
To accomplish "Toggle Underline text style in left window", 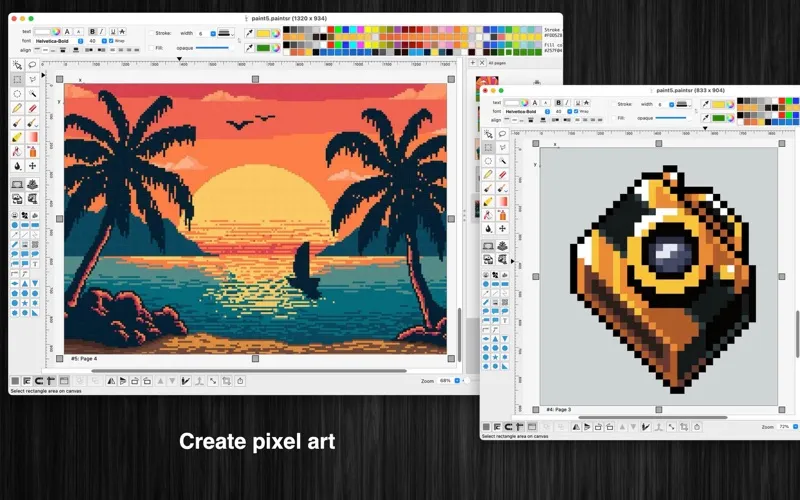I will click(x=113, y=32).
